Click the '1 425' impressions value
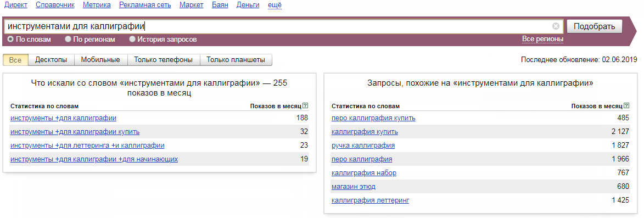 620,200
